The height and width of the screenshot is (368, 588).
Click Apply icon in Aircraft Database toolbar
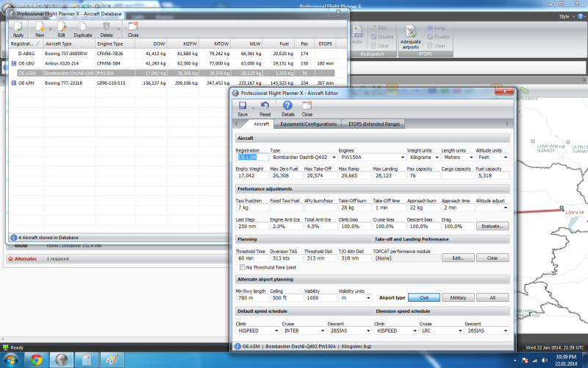click(x=18, y=26)
